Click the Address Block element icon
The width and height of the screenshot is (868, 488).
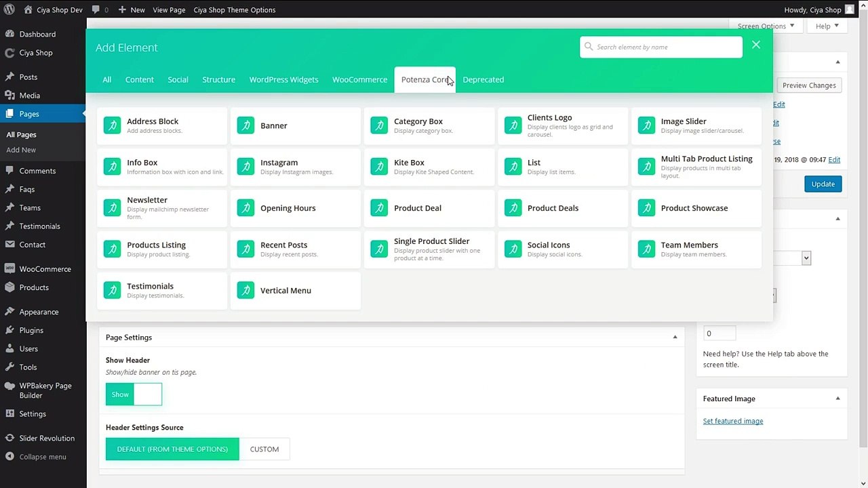click(x=112, y=125)
